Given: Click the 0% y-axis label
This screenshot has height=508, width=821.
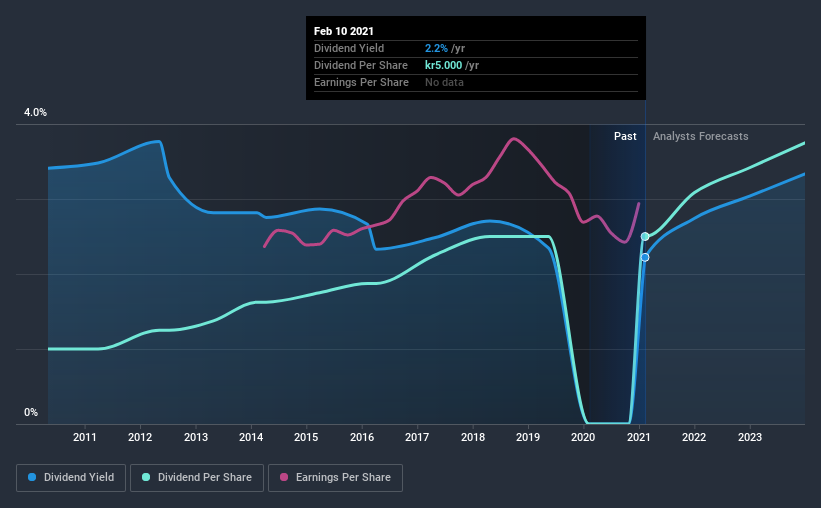Looking at the screenshot, I should click(31, 413).
